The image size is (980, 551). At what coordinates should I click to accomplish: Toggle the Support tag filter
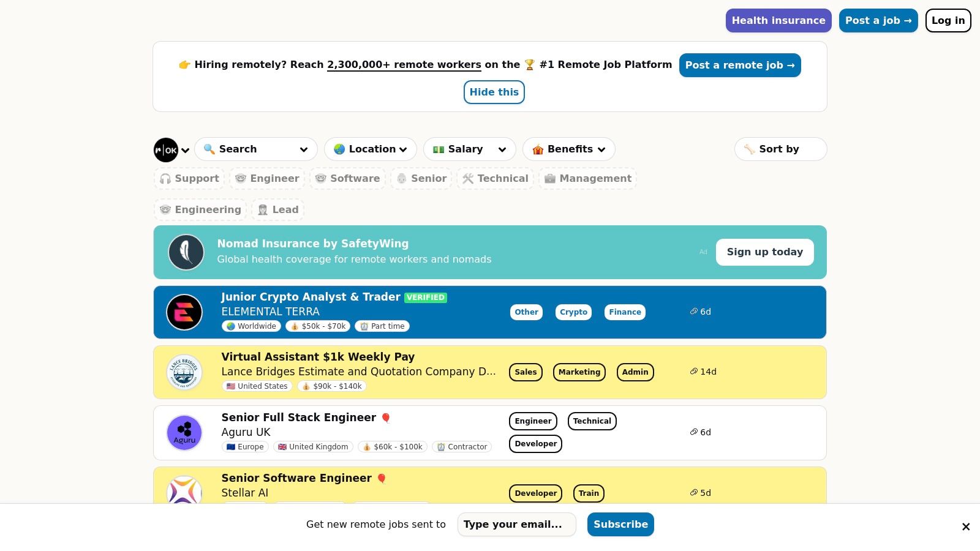[x=189, y=179]
